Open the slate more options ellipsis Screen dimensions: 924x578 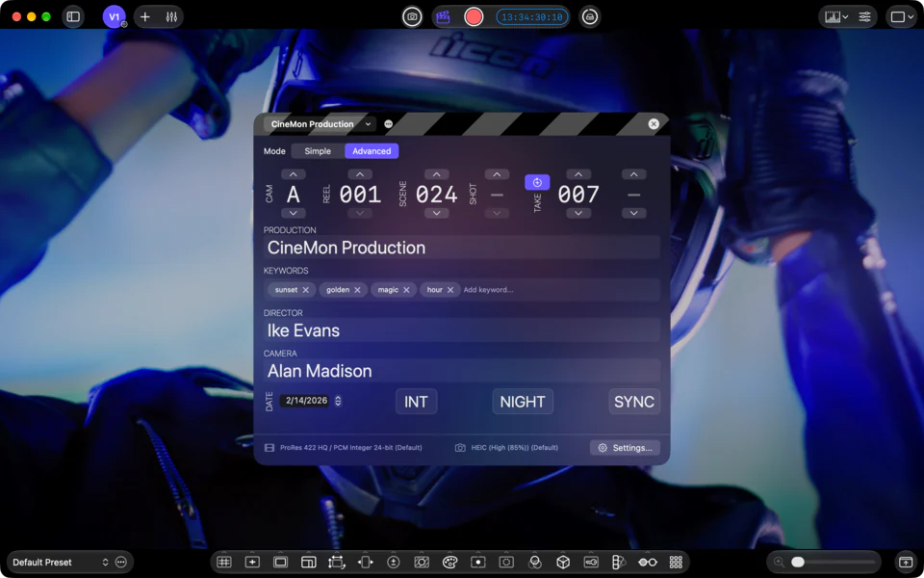[388, 124]
